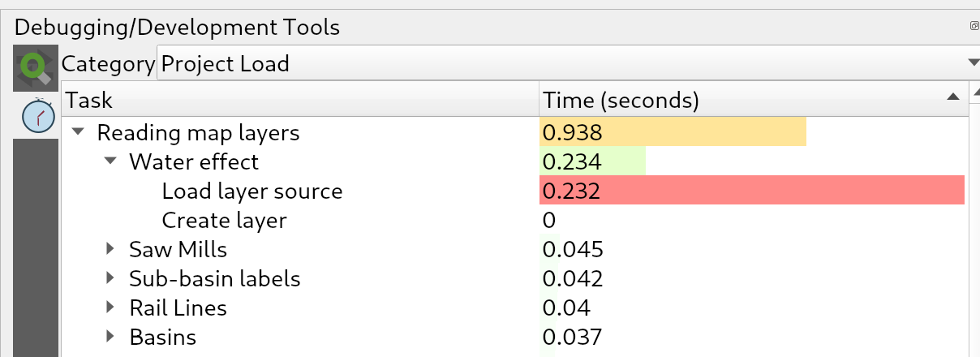Sort by the Time (seconds) column header
Viewport: 980px width, 357px height.
(730, 101)
